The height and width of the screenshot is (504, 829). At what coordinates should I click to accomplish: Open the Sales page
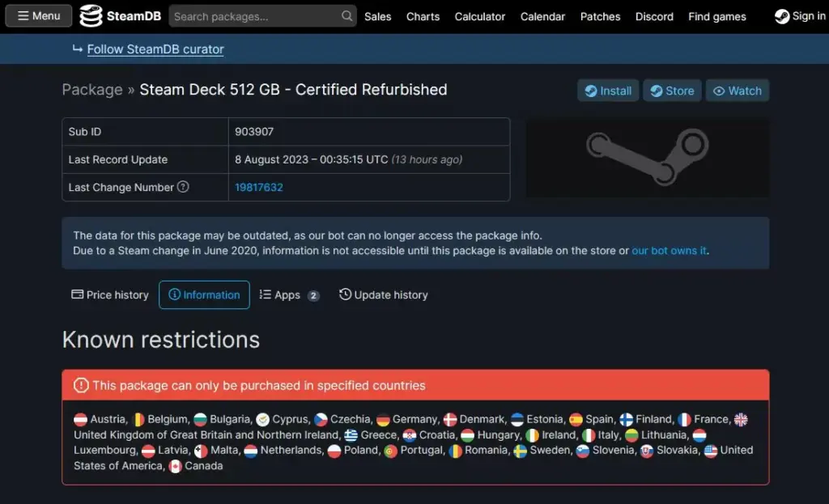377,16
